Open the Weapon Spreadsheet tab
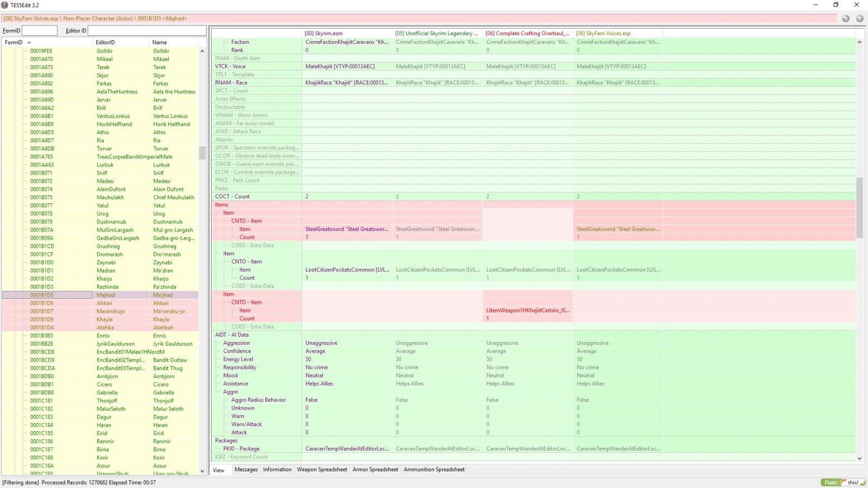The width and height of the screenshot is (868, 488). (x=322, y=470)
